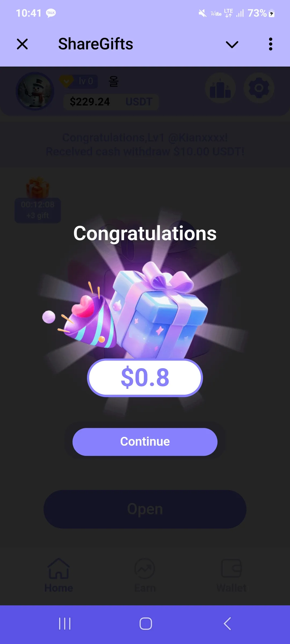Tap the gift box countdown timer icon

38,200
